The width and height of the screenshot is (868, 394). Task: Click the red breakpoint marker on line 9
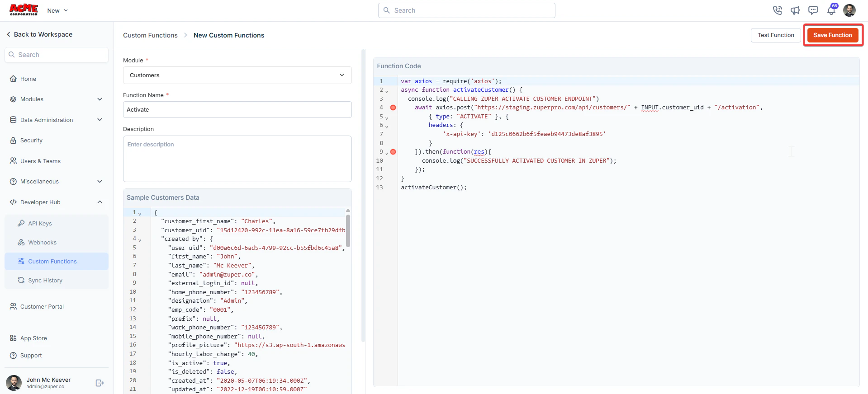click(393, 152)
